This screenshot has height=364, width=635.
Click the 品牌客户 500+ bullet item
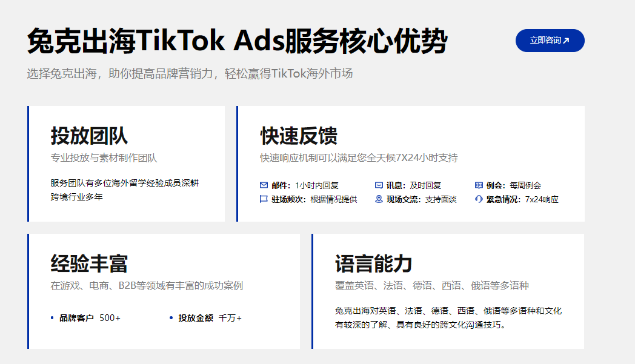89,318
